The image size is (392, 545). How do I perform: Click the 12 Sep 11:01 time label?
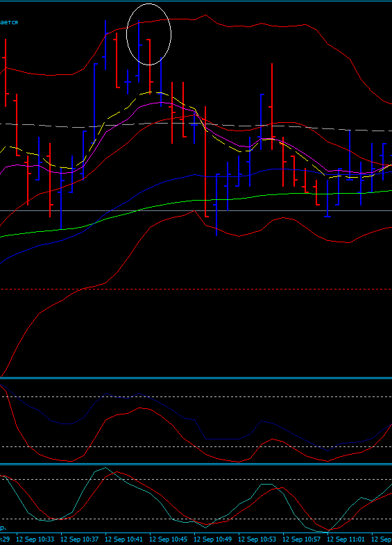(346, 539)
